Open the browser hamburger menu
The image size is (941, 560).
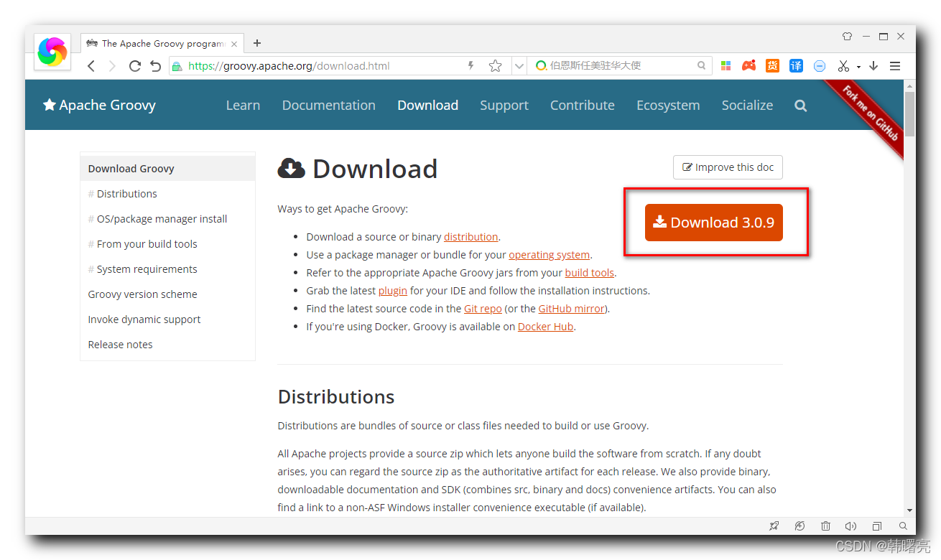(895, 66)
